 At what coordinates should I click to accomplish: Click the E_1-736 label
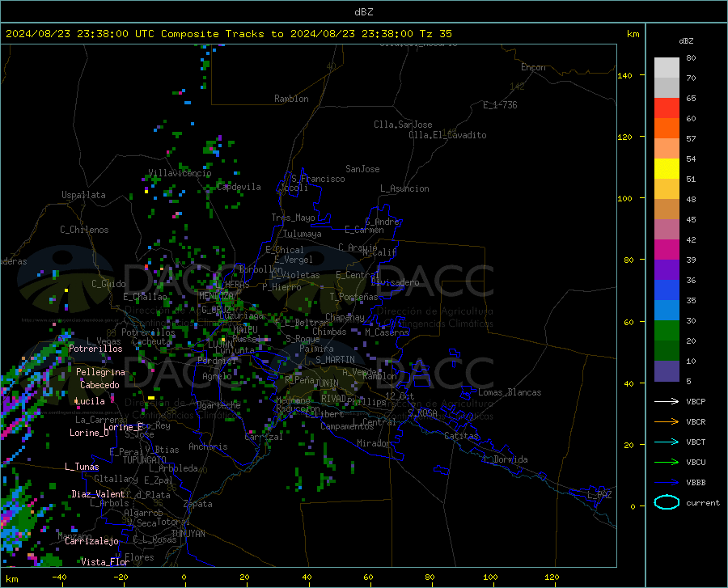click(500, 105)
